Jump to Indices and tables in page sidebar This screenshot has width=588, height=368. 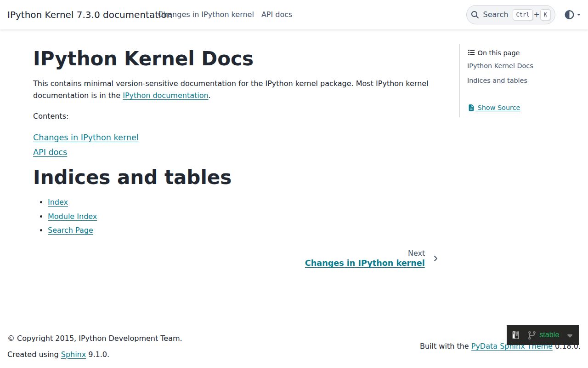coord(497,80)
